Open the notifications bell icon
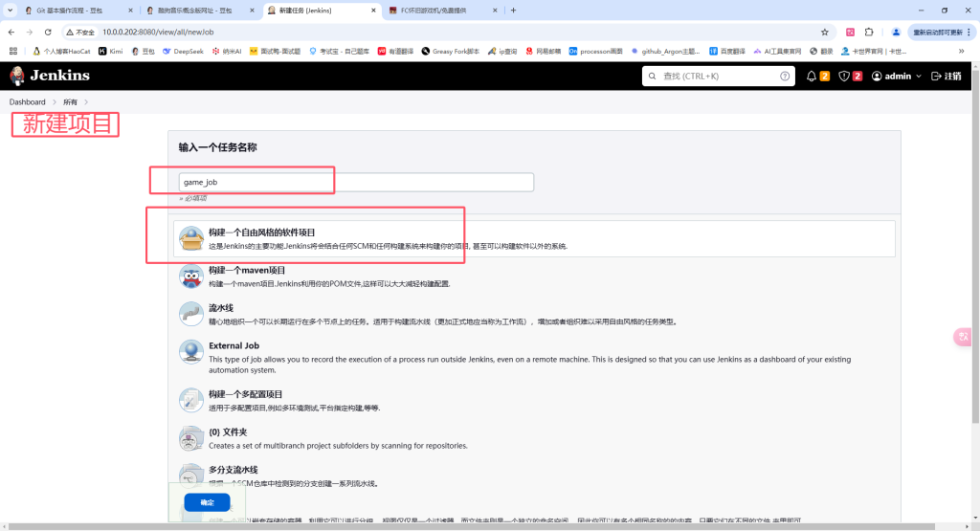The image size is (980, 531). click(x=812, y=76)
